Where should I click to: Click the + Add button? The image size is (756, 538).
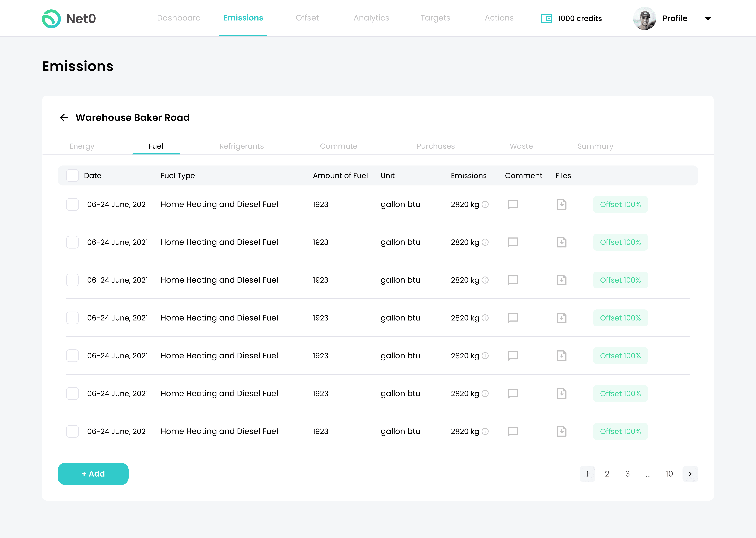(93, 474)
